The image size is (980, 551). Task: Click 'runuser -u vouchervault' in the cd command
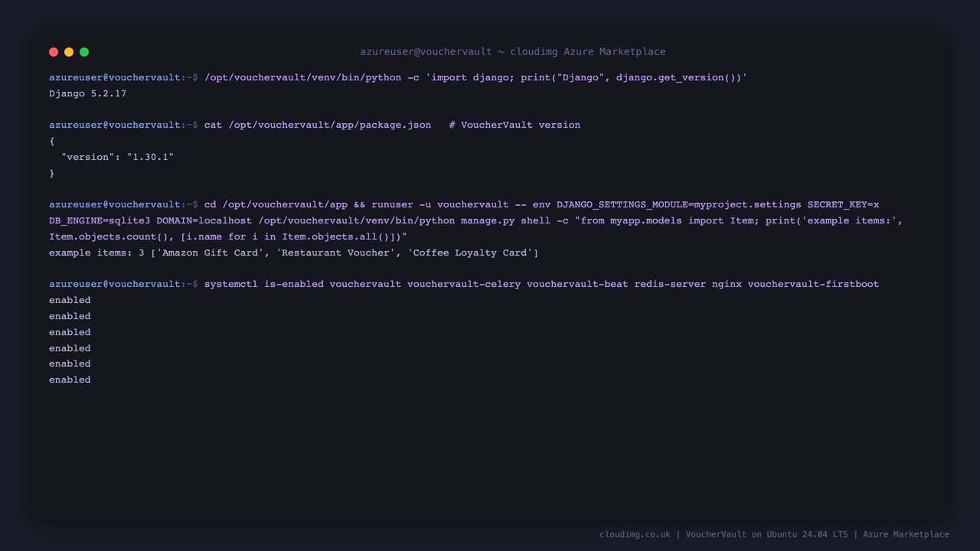(x=439, y=204)
